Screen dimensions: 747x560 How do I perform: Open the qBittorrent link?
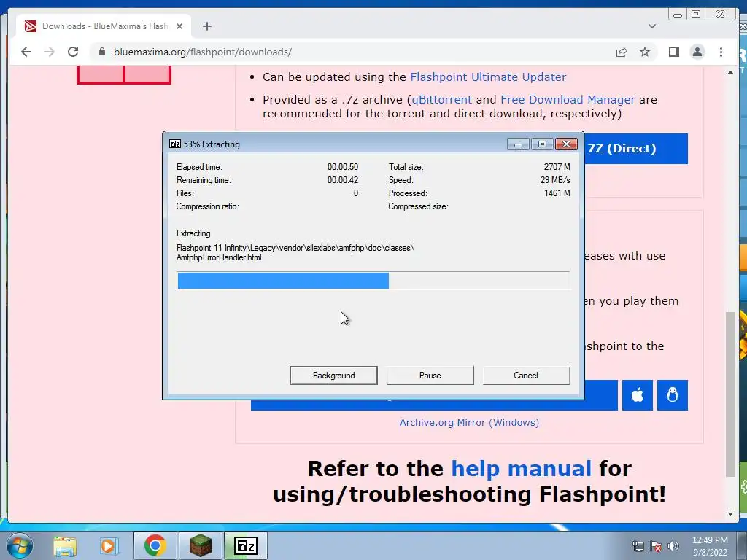pos(441,99)
